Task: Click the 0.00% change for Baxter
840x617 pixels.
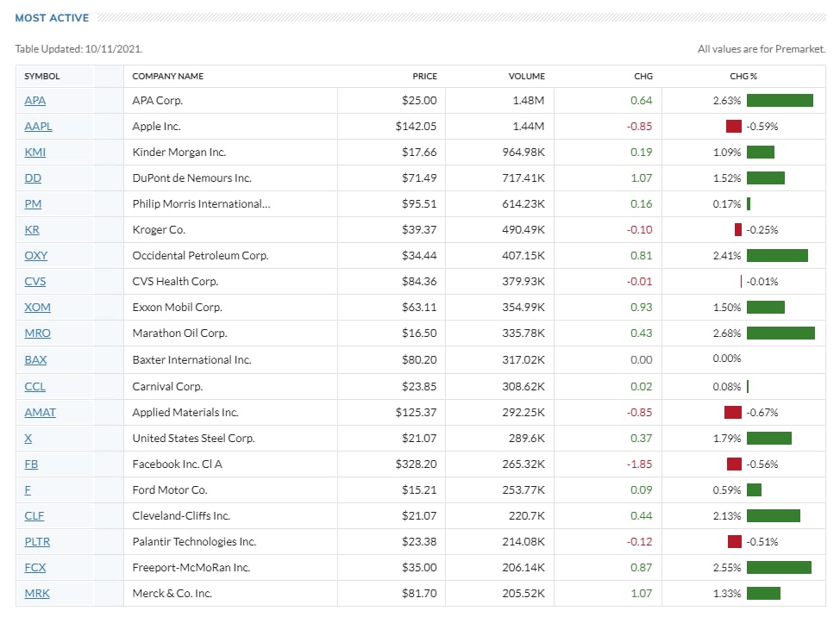Action: click(727, 358)
